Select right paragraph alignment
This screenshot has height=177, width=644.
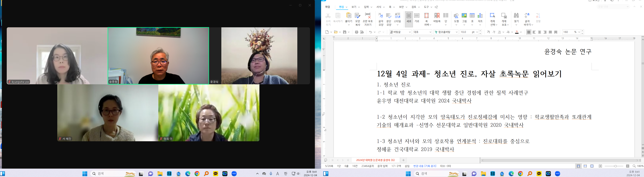(545, 32)
